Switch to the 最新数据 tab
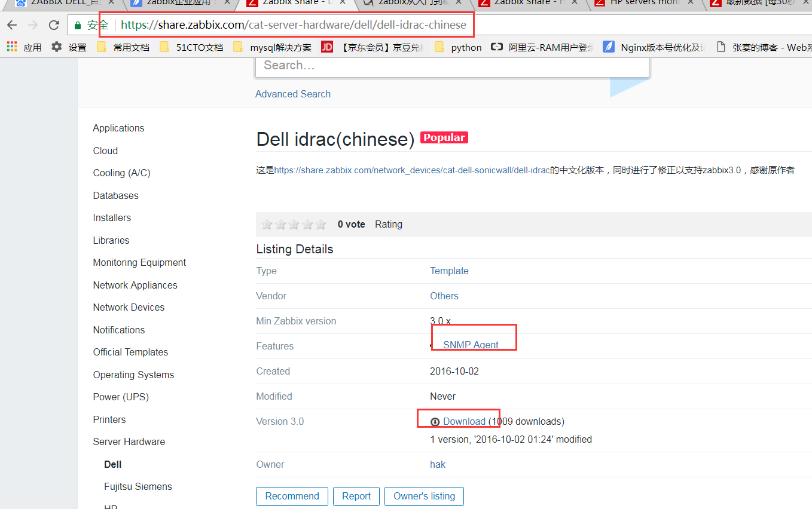 tap(759, 3)
